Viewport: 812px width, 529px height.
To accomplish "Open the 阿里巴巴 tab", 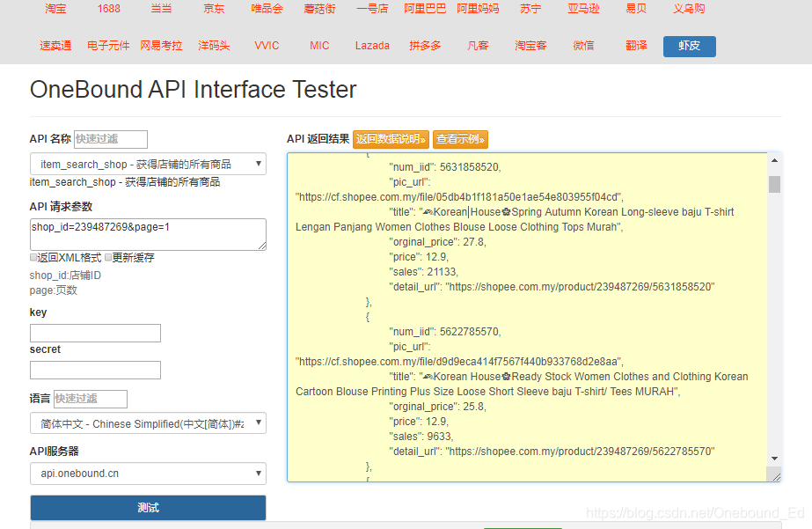I will click(x=425, y=9).
